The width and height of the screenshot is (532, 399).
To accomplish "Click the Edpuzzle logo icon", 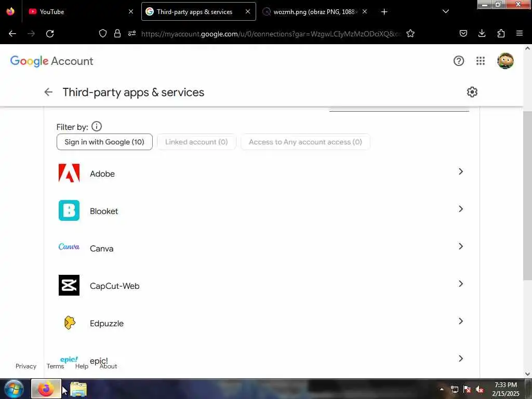I will tap(70, 322).
